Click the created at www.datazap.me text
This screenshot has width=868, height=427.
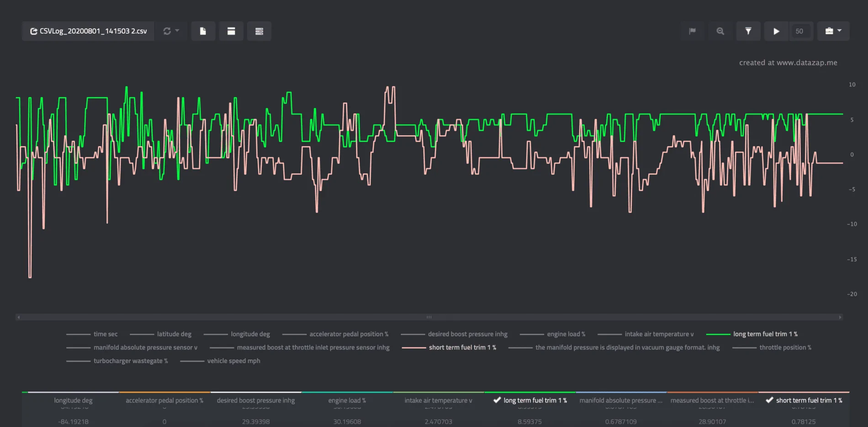(x=788, y=63)
